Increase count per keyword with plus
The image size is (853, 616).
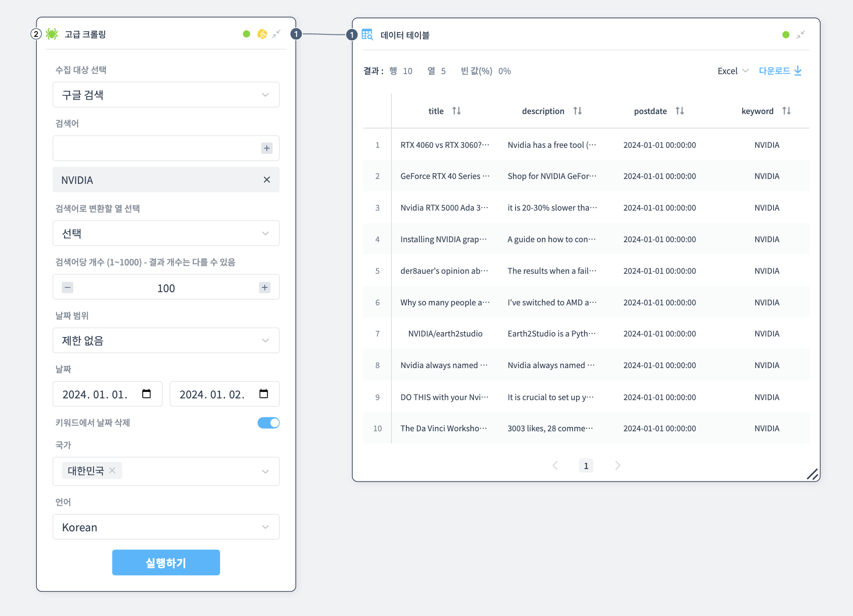click(264, 288)
